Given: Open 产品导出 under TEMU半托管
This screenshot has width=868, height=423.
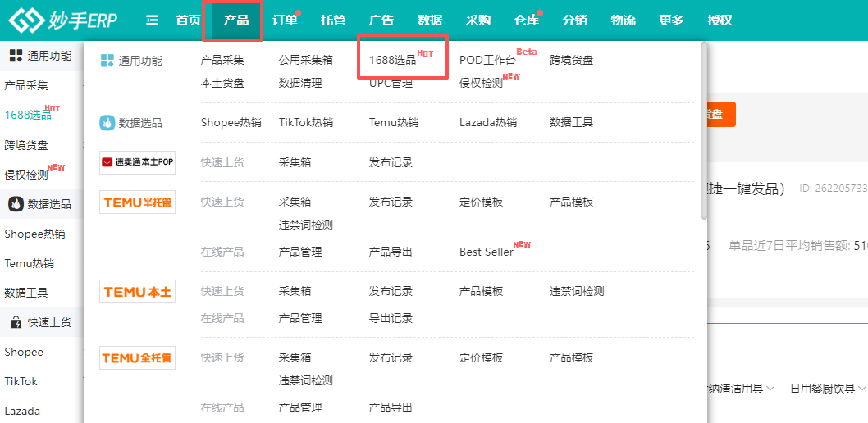Looking at the screenshot, I should pos(391,252).
